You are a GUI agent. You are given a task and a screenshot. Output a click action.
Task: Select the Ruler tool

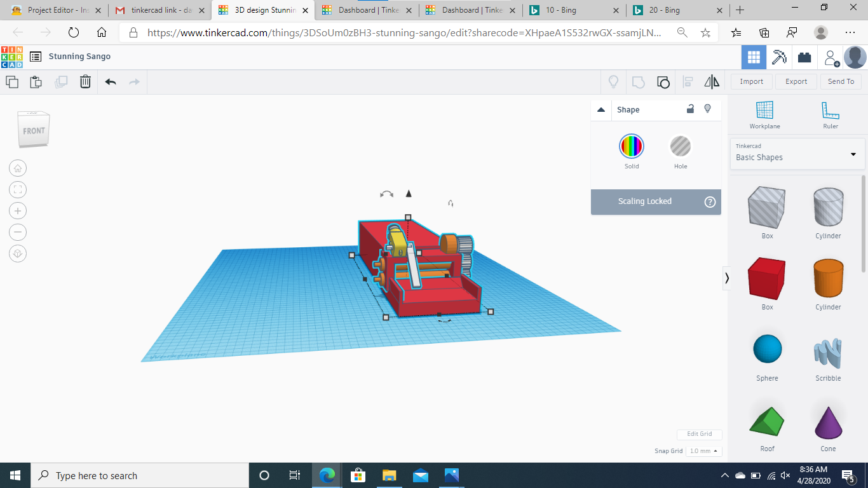[x=831, y=115]
